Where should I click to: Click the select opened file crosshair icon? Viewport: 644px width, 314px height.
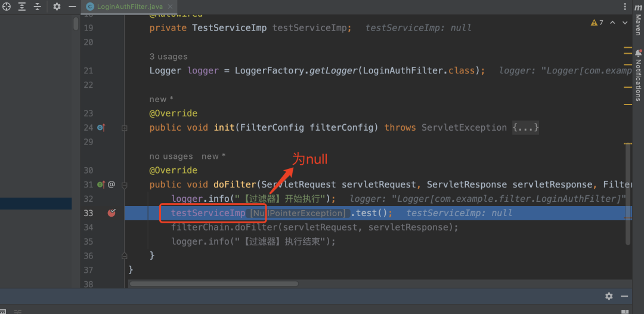click(7, 7)
